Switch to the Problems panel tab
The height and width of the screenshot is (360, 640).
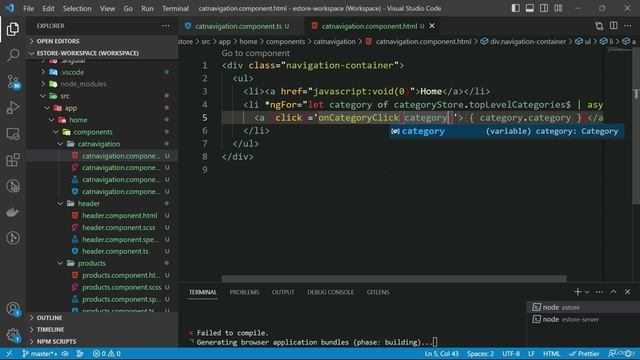[244, 292]
